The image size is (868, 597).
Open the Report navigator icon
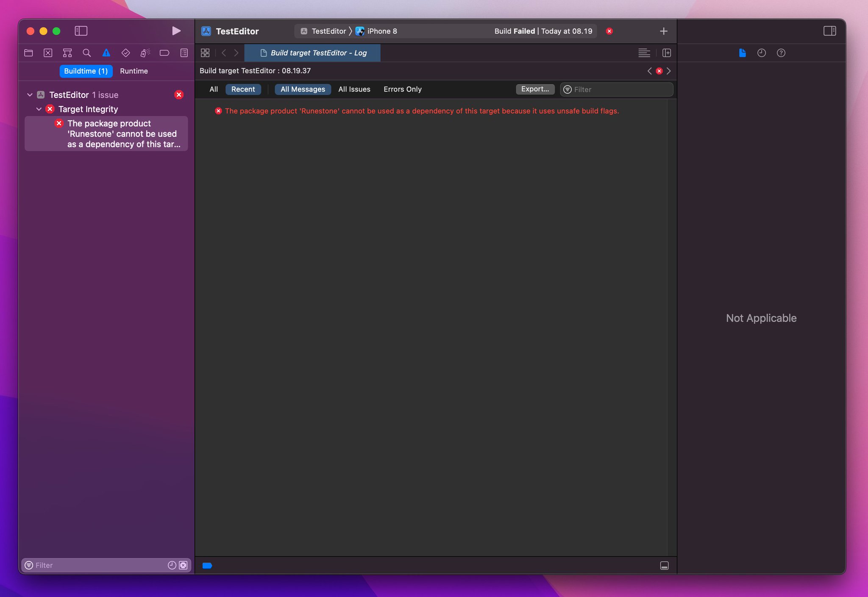point(184,53)
